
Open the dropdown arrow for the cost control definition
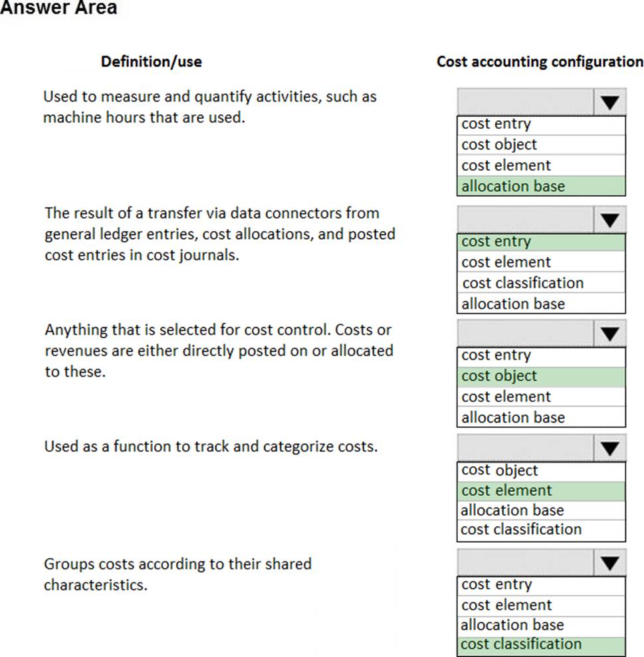tap(611, 333)
